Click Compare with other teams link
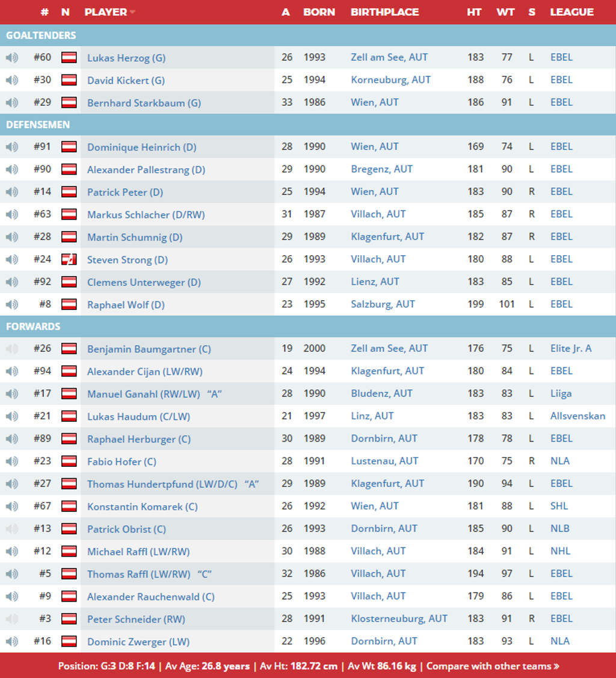The width and height of the screenshot is (616, 678). [493, 666]
